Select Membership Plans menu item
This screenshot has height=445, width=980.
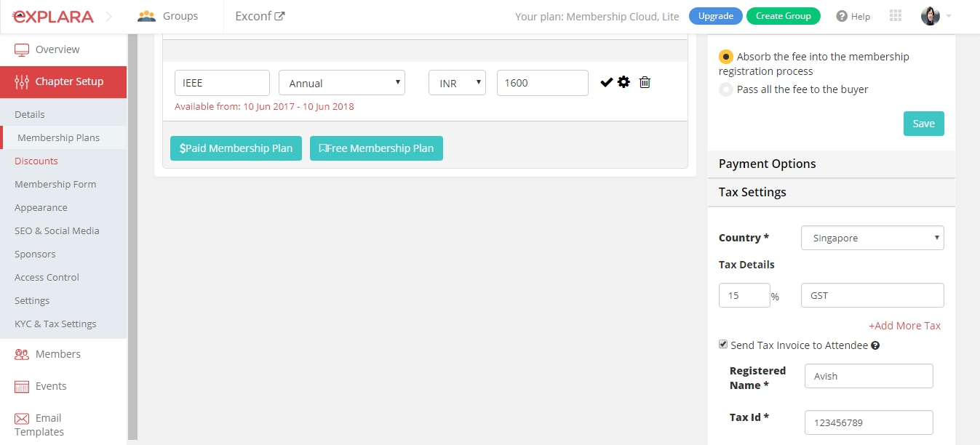point(59,137)
